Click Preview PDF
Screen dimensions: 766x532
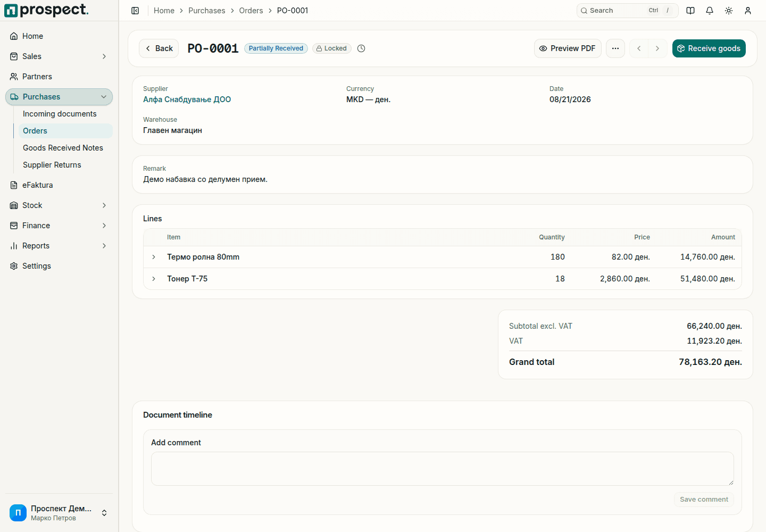point(568,48)
